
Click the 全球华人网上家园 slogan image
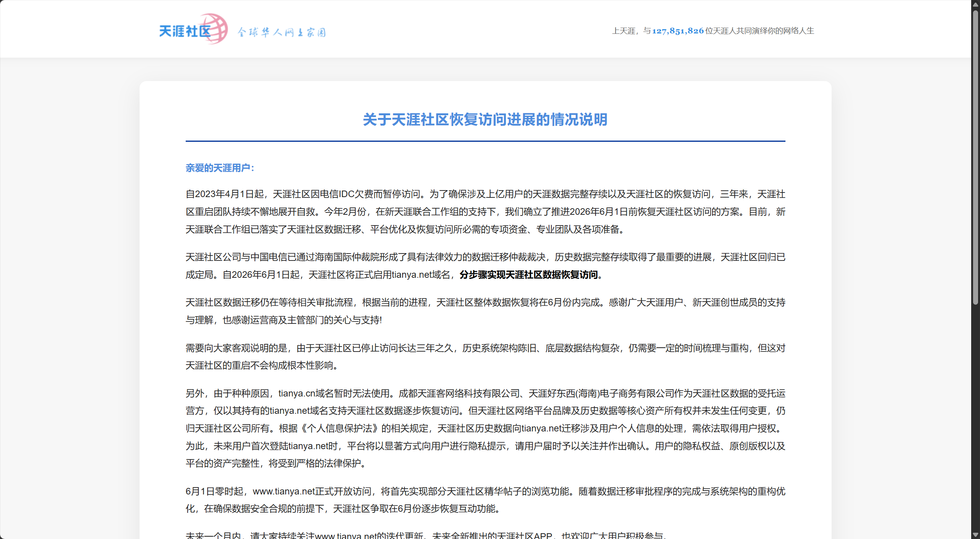coord(282,32)
